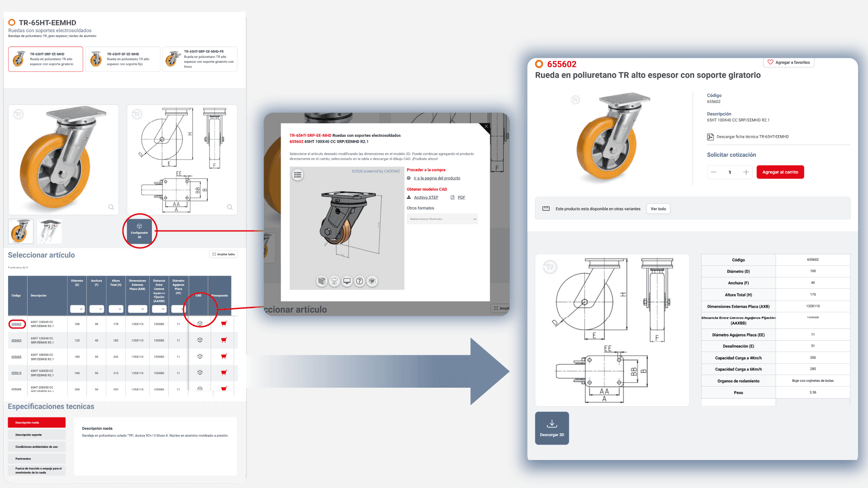This screenshot has height=488, width=868.
Task: Click the CAD cube icon for article 655603
Action: [200, 340]
